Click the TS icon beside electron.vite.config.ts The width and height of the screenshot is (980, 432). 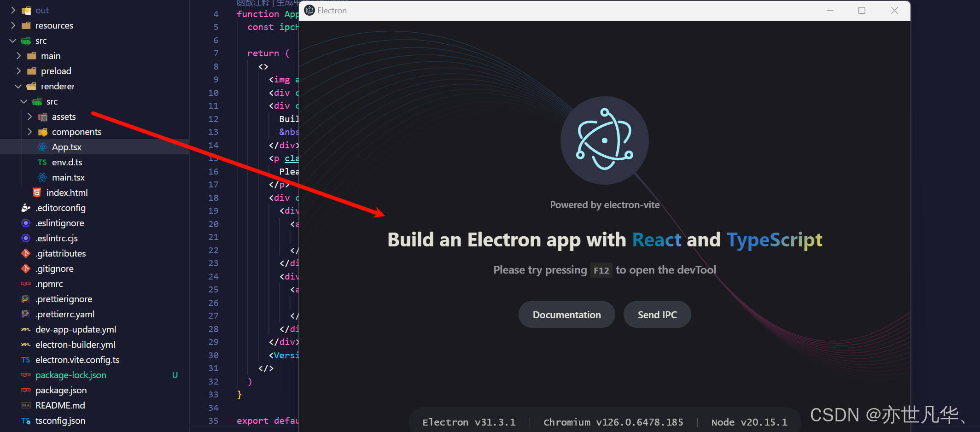pos(25,360)
